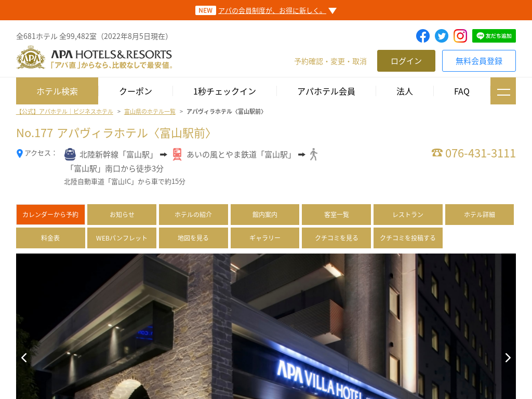Open the アパの会員制度 announcement link
The width and height of the screenshot is (532, 399).
click(x=272, y=11)
